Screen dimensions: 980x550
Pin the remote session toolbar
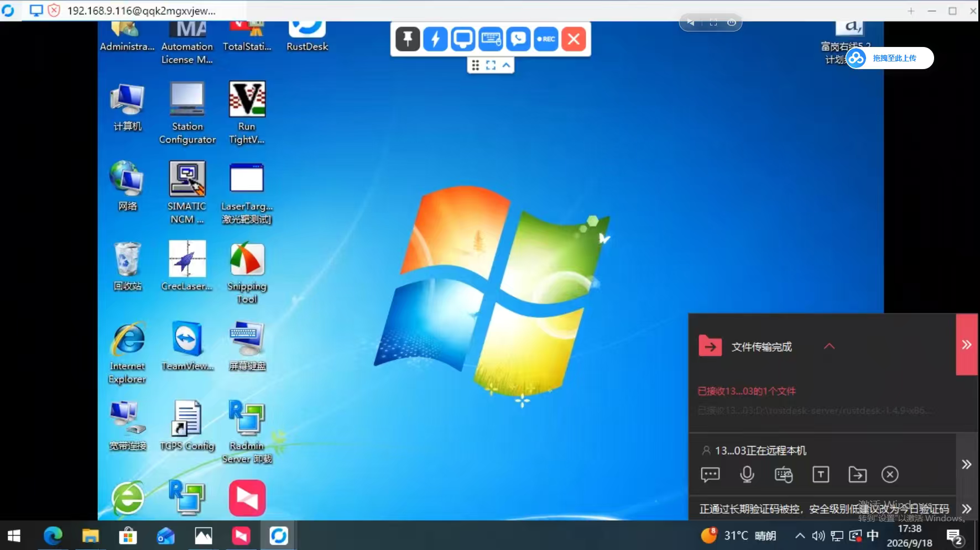pos(408,39)
